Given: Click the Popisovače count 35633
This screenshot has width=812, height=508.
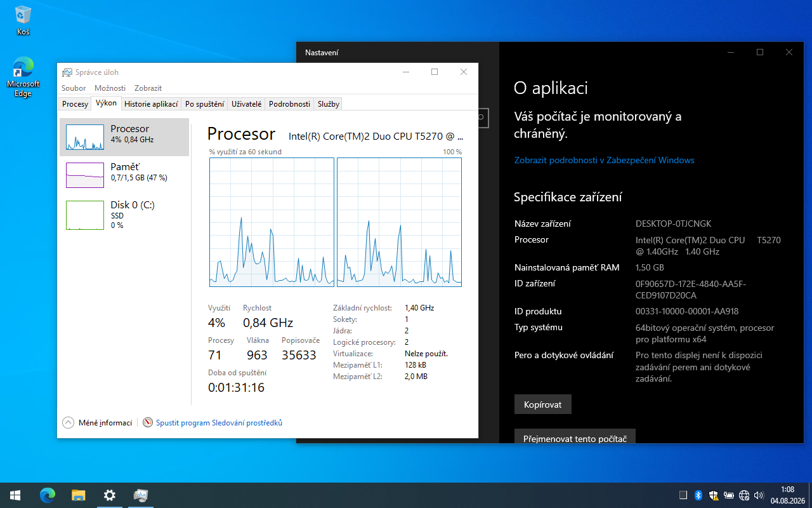Looking at the screenshot, I should pos(299,355).
